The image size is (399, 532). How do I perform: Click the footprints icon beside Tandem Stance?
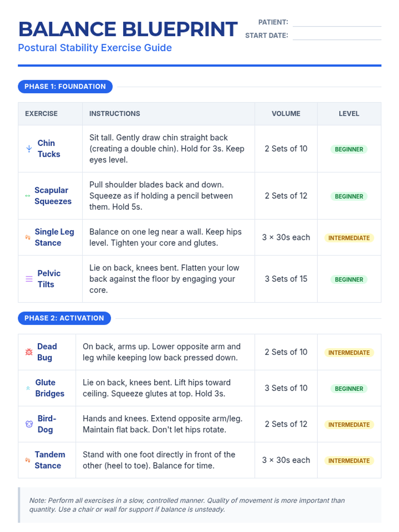point(28,460)
